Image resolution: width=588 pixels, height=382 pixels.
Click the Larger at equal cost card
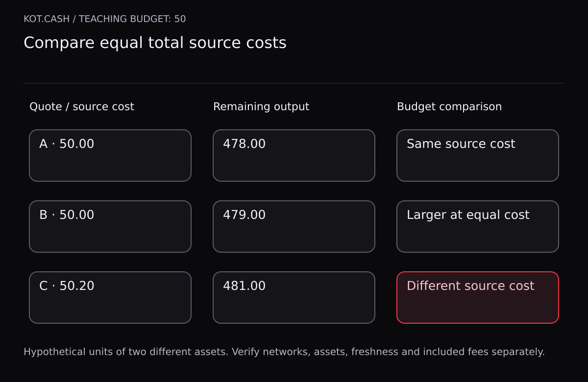pos(478,226)
